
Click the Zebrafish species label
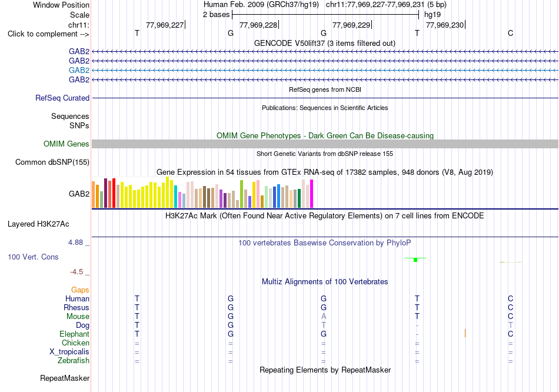pyautogui.click(x=74, y=361)
